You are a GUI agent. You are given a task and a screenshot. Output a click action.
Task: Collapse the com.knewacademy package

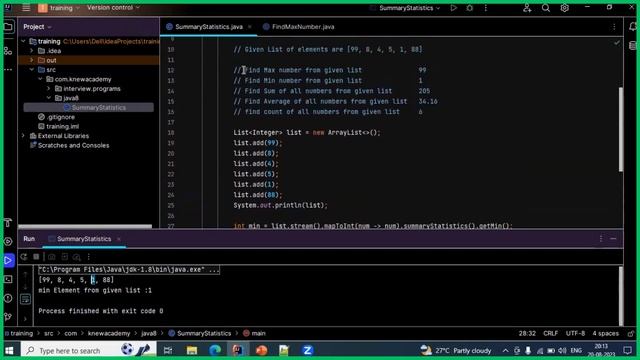tap(40, 79)
